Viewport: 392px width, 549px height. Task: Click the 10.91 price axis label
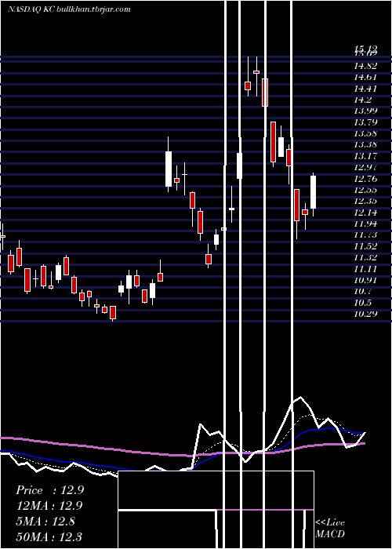tap(365, 280)
